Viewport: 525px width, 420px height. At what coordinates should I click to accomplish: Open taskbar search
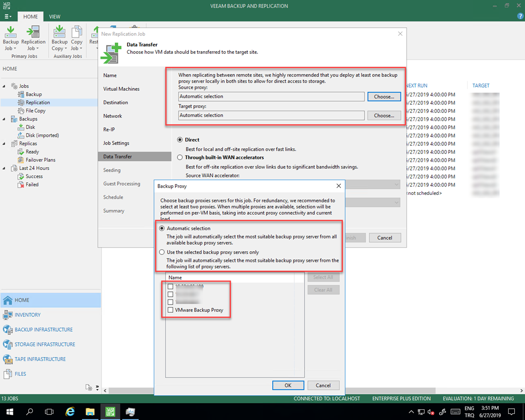(29, 412)
